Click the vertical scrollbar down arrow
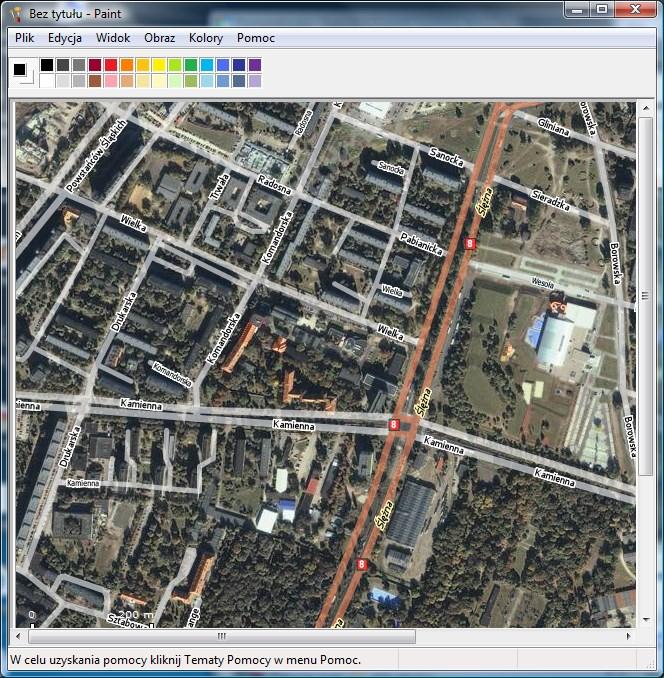 pyautogui.click(x=646, y=620)
